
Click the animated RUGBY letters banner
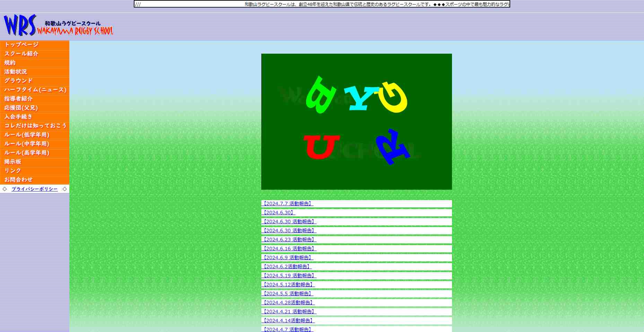(x=356, y=122)
